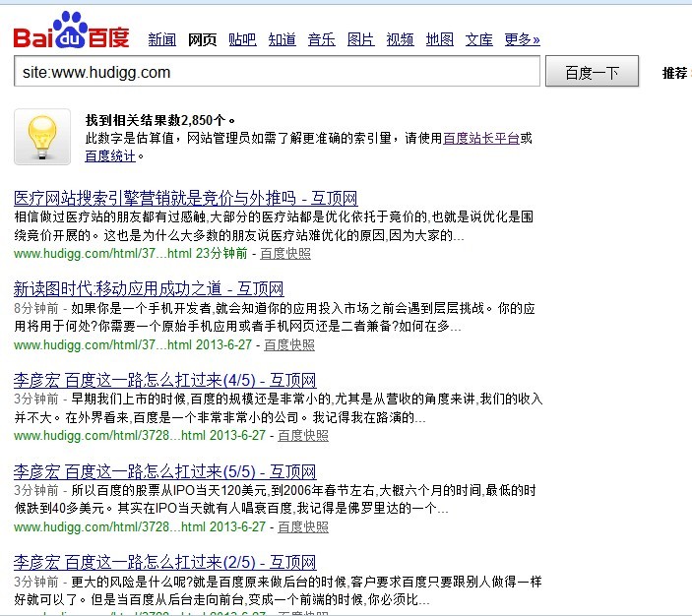Open result 新读图时代,移动应用成功之道
Screen dimensions: 692x616
click(x=149, y=289)
